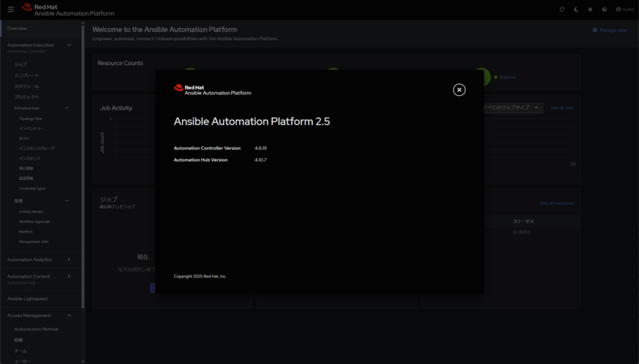Open the hamburger navigation menu
The image size is (639, 364).
11,9
